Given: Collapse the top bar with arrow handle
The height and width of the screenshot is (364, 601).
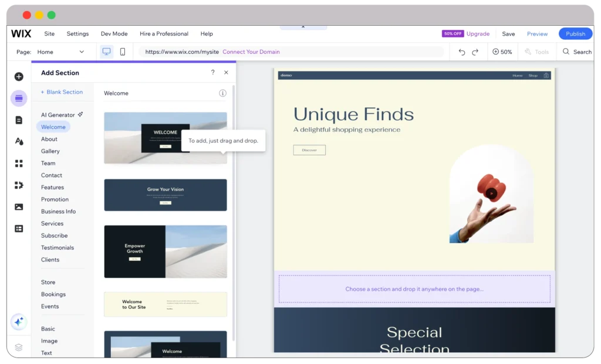Looking at the screenshot, I should (303, 27).
